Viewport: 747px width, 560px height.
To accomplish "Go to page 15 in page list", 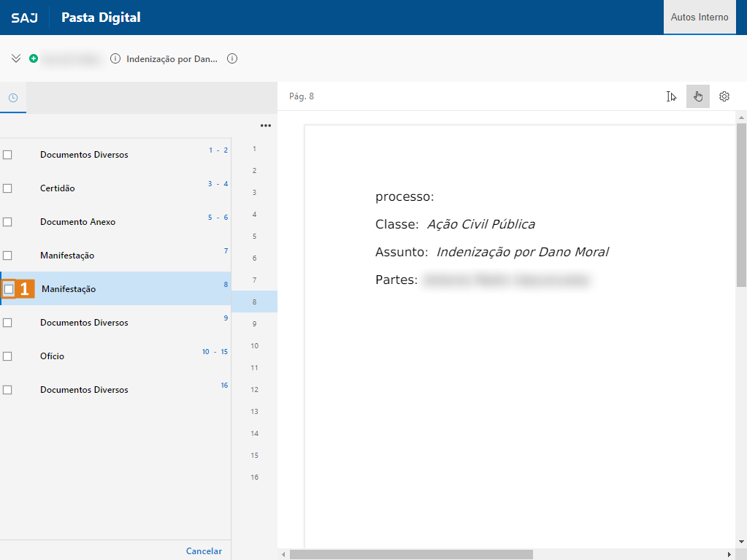I will (x=254, y=456).
